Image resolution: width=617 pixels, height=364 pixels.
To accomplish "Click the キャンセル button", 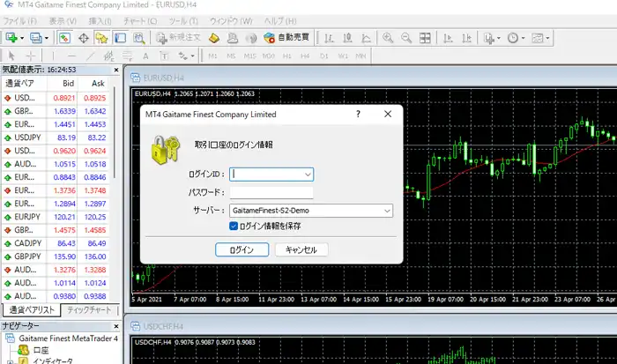I will click(301, 249).
